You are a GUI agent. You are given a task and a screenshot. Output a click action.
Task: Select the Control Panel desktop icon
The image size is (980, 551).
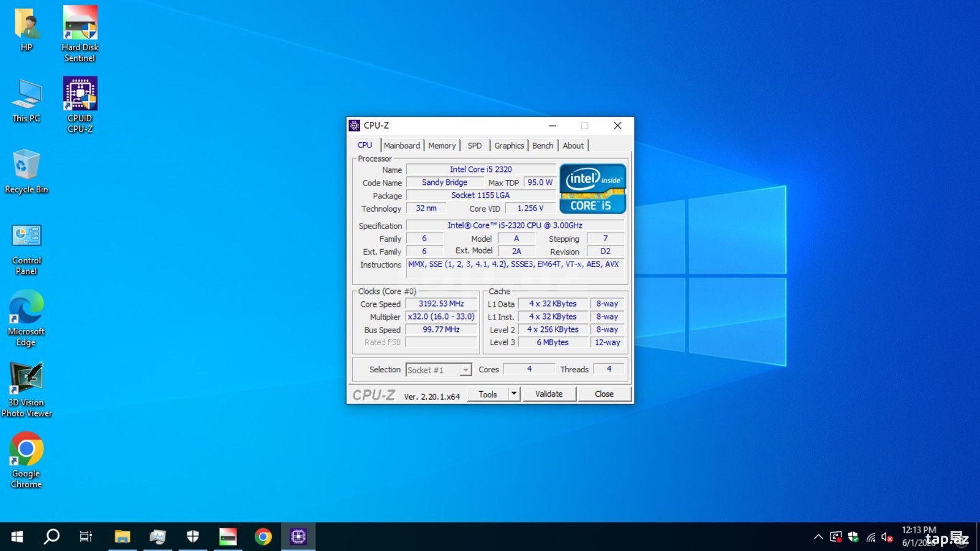point(26,249)
